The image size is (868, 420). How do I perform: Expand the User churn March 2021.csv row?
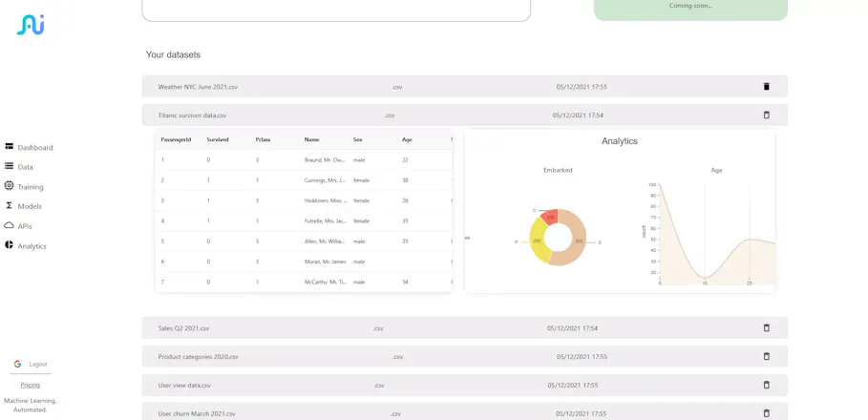pos(464,412)
